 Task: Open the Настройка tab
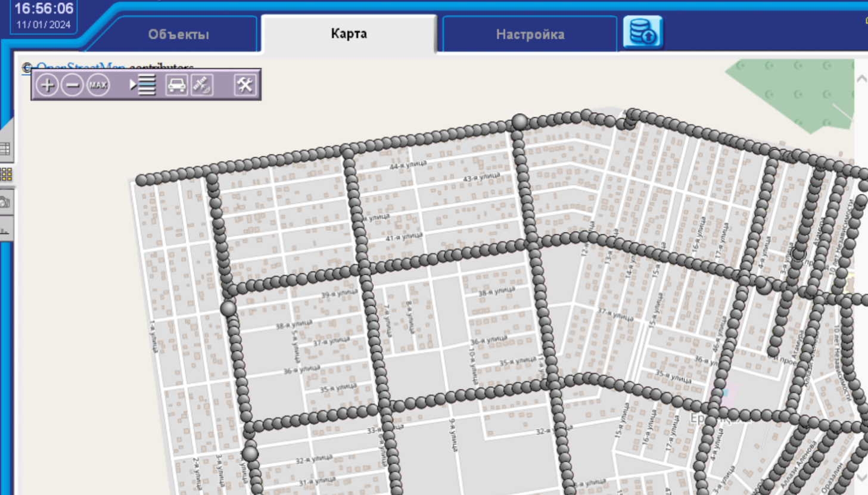pos(530,35)
